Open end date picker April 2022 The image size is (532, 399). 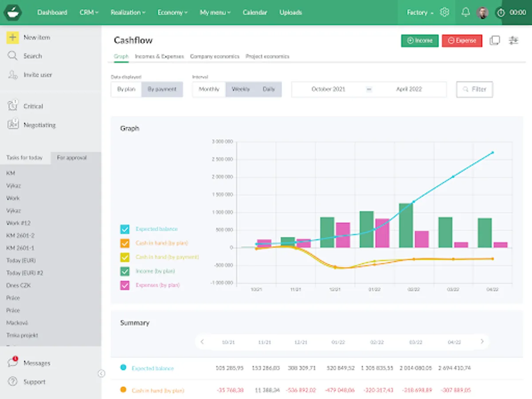pos(409,89)
